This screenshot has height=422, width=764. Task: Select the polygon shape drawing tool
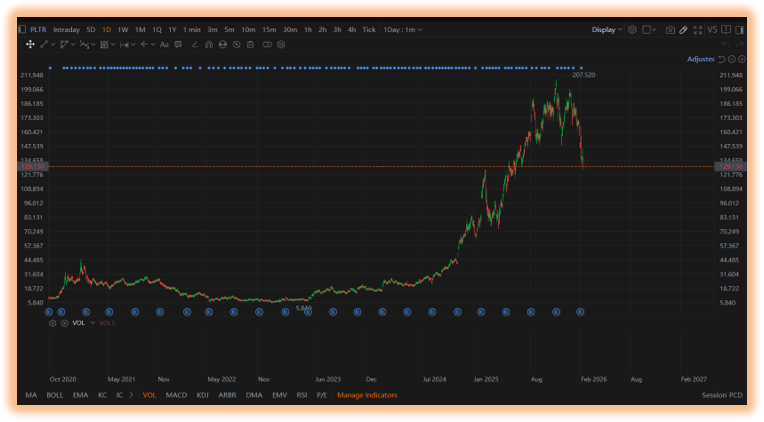point(64,44)
